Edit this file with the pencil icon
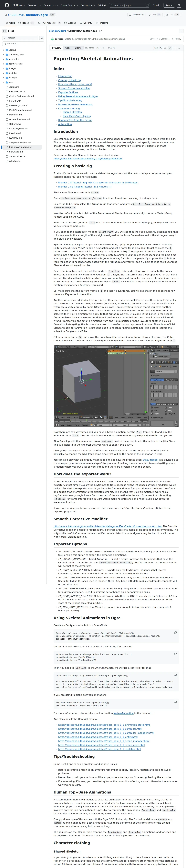186x868 pixels. pos(170,48)
